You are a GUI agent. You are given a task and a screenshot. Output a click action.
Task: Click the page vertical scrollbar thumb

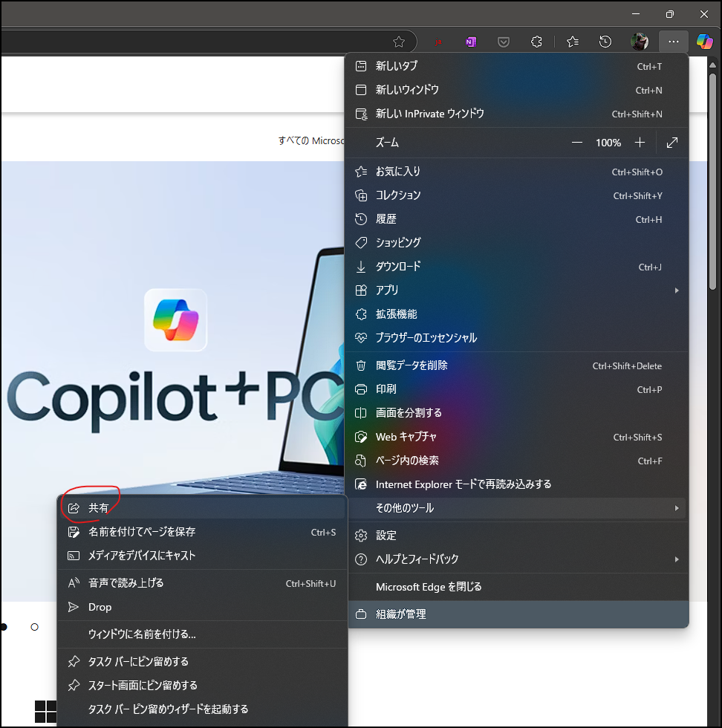coord(712,181)
